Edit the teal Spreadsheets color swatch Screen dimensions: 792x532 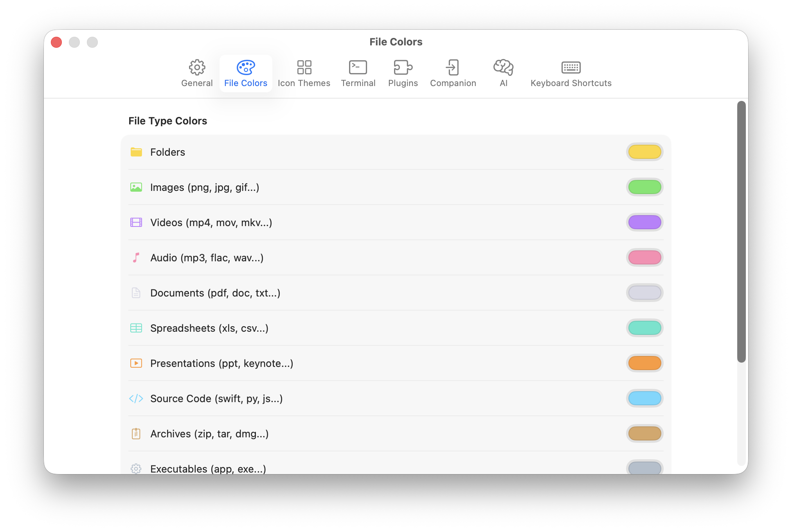(x=644, y=328)
